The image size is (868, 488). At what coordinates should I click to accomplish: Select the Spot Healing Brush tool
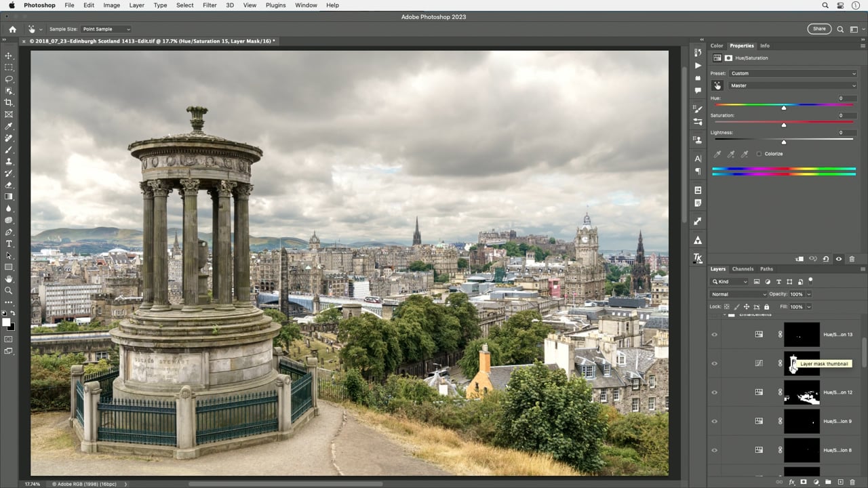pos(9,138)
